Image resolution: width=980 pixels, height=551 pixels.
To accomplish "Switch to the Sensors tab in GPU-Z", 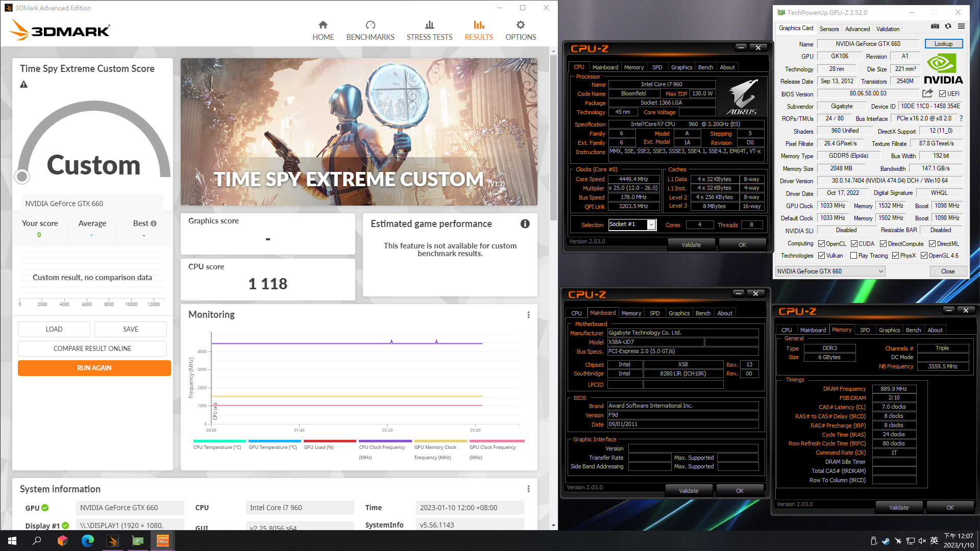I will click(829, 29).
